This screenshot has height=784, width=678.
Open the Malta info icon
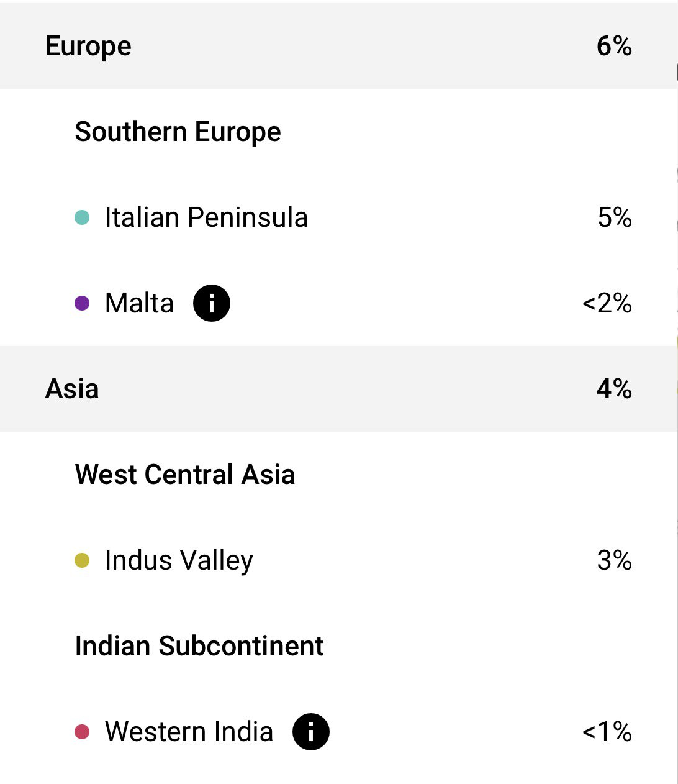(212, 303)
